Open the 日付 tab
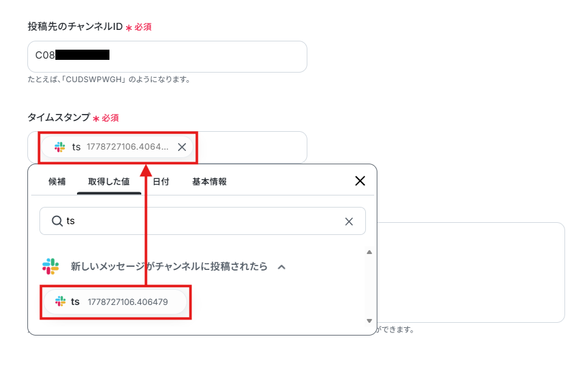588x368 pixels. (161, 181)
